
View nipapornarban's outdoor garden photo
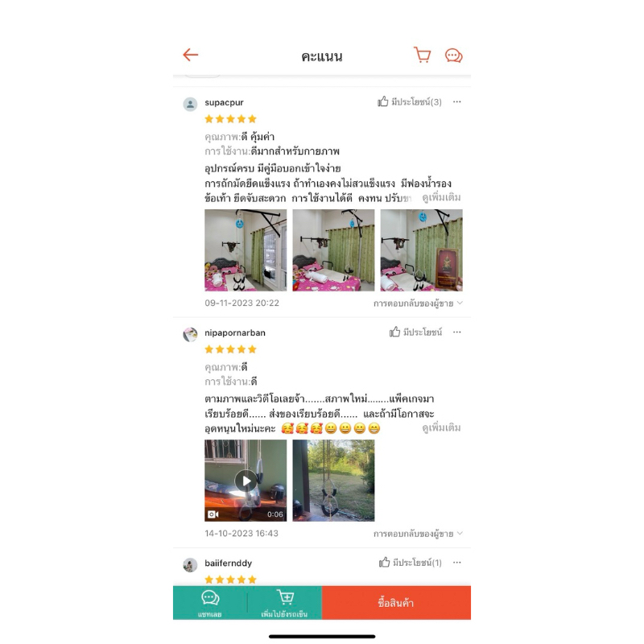333,481
